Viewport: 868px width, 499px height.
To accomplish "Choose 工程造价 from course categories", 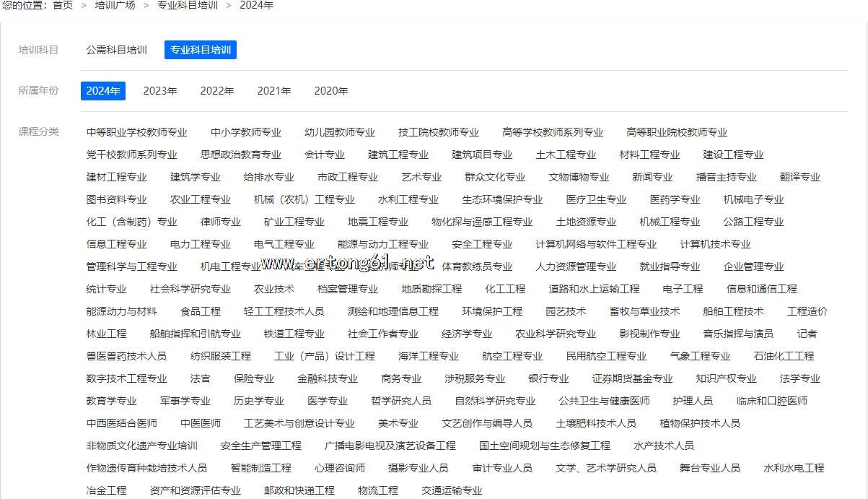I will coord(807,311).
